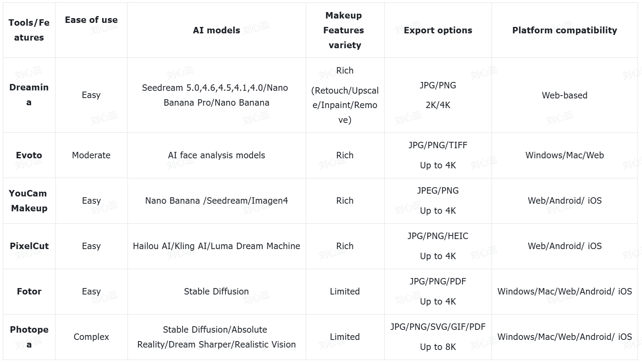Select the "Up to 8K" export text
The width and height of the screenshot is (642, 364).
pyautogui.click(x=438, y=347)
